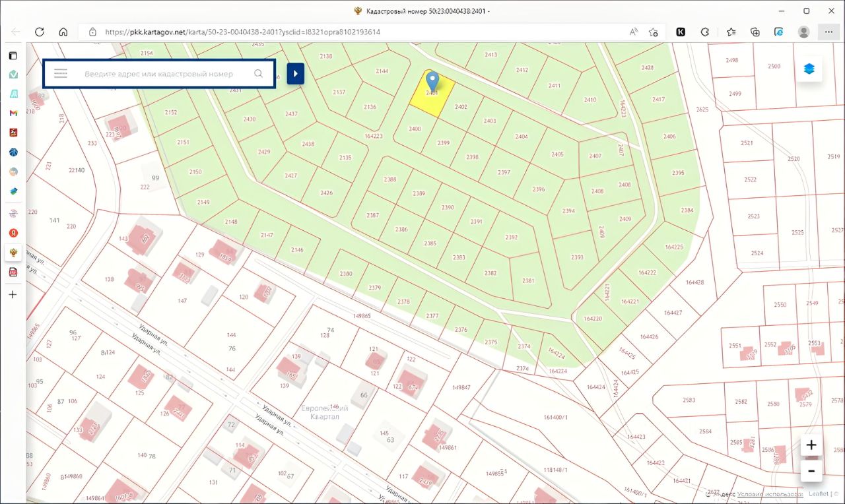Click the Leaflet attribution link
Viewport: 845px width, 504px height.
click(x=819, y=493)
